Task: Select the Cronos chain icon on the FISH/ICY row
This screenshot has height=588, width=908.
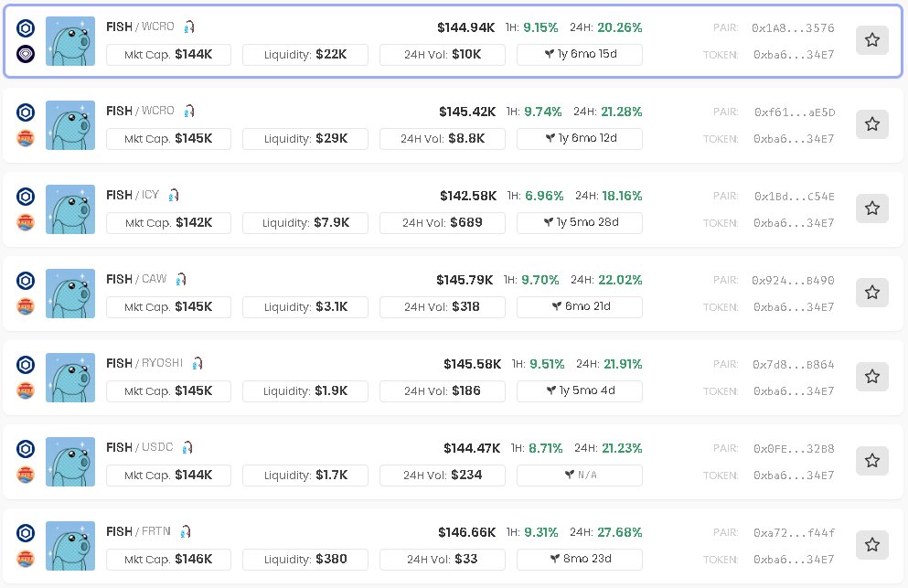Action: tap(25, 196)
